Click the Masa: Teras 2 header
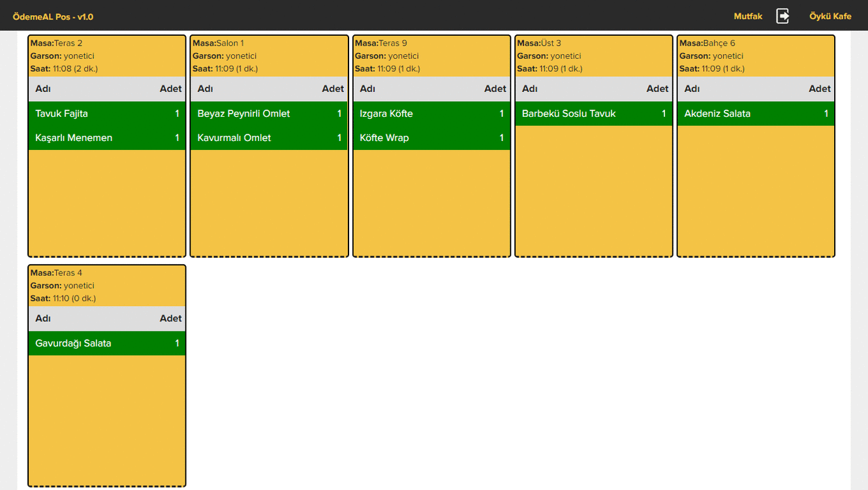This screenshot has height=490, width=868. pyautogui.click(x=57, y=43)
